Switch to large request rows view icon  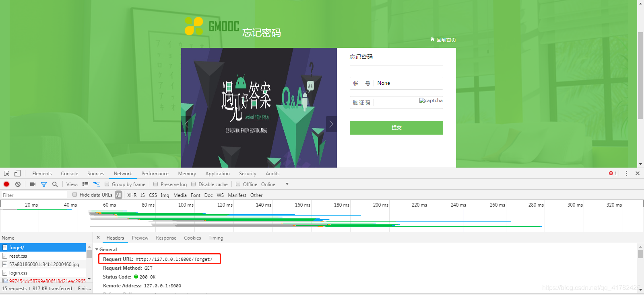(85, 184)
